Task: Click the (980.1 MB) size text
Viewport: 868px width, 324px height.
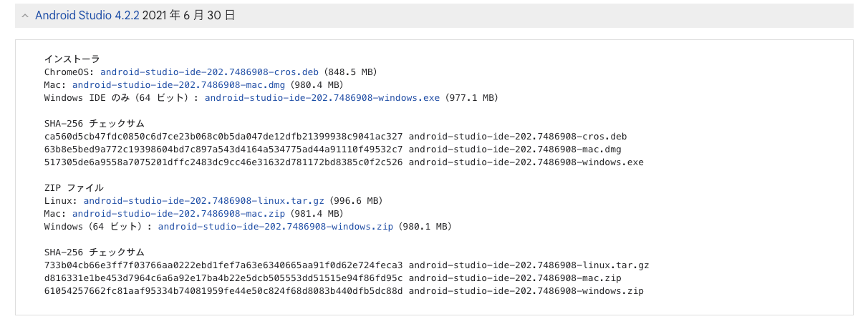Action: click(x=425, y=227)
